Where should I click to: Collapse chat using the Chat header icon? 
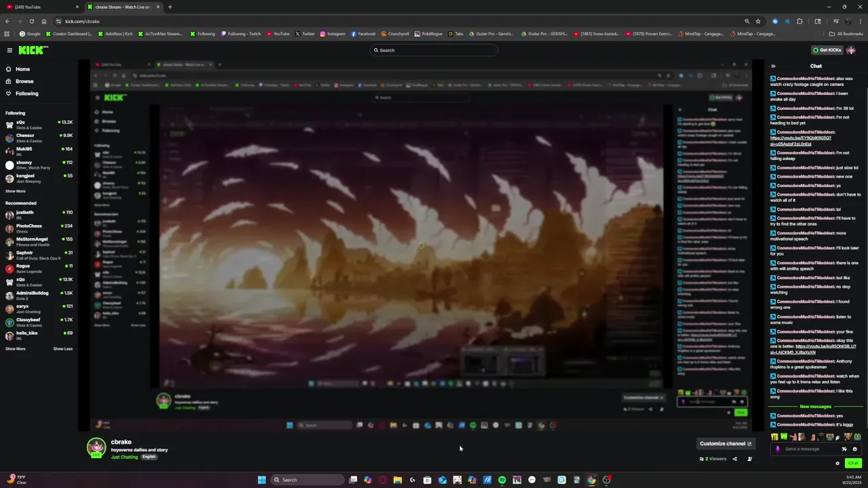(773, 66)
